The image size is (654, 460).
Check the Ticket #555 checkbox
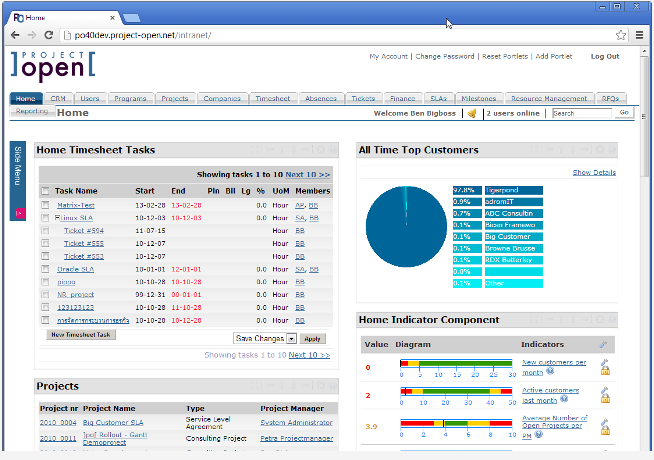45,243
